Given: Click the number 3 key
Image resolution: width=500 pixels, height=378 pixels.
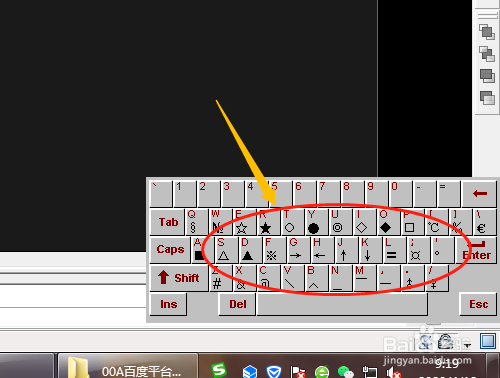Looking at the screenshot, I should pos(232,194).
